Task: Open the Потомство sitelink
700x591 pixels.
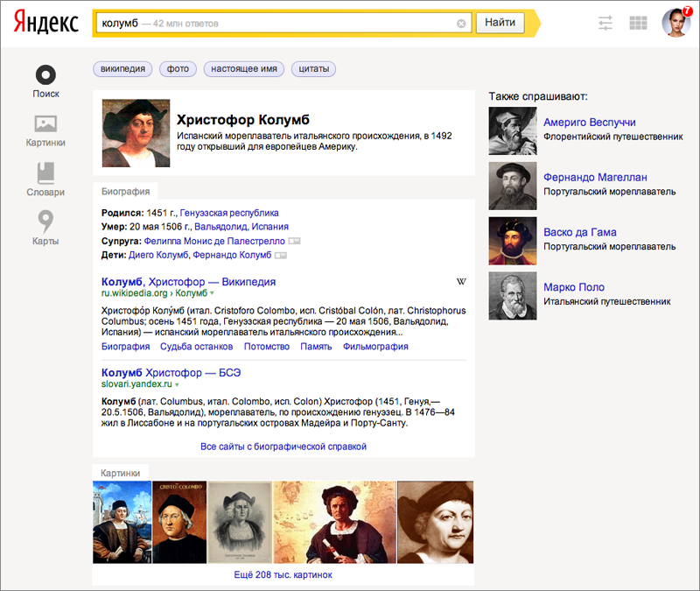Action: click(267, 347)
